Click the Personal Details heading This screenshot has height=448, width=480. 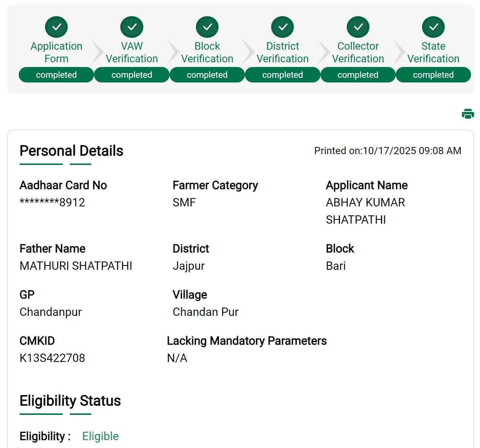pyautogui.click(x=71, y=151)
